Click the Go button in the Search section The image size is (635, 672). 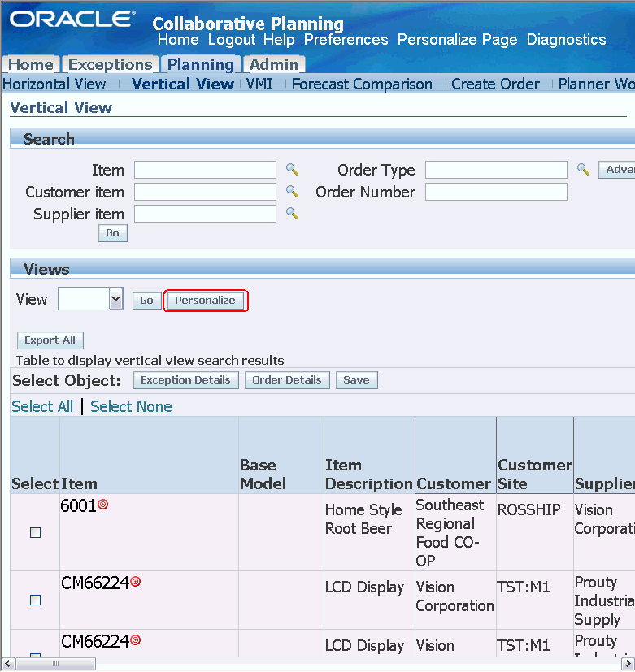[113, 233]
